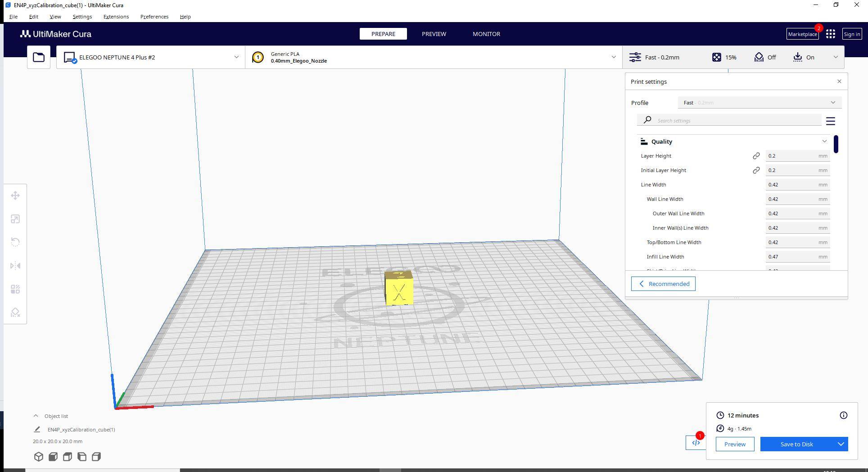Click the extruder 1 material icon
This screenshot has width=868, height=472.
(x=258, y=57)
